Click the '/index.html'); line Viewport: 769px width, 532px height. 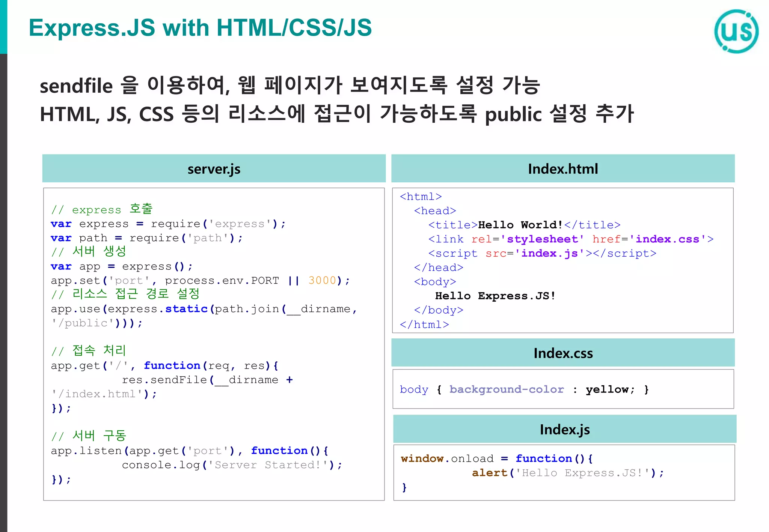point(104,394)
